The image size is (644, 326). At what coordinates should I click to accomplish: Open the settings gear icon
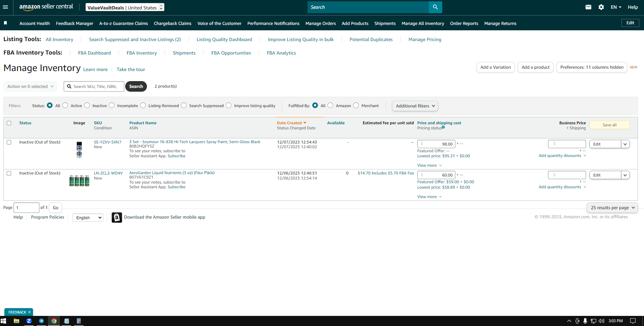pyautogui.click(x=601, y=7)
